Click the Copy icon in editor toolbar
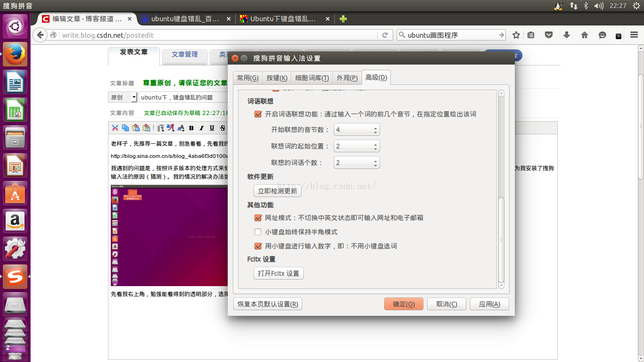The height and width of the screenshot is (362, 644). (x=125, y=128)
